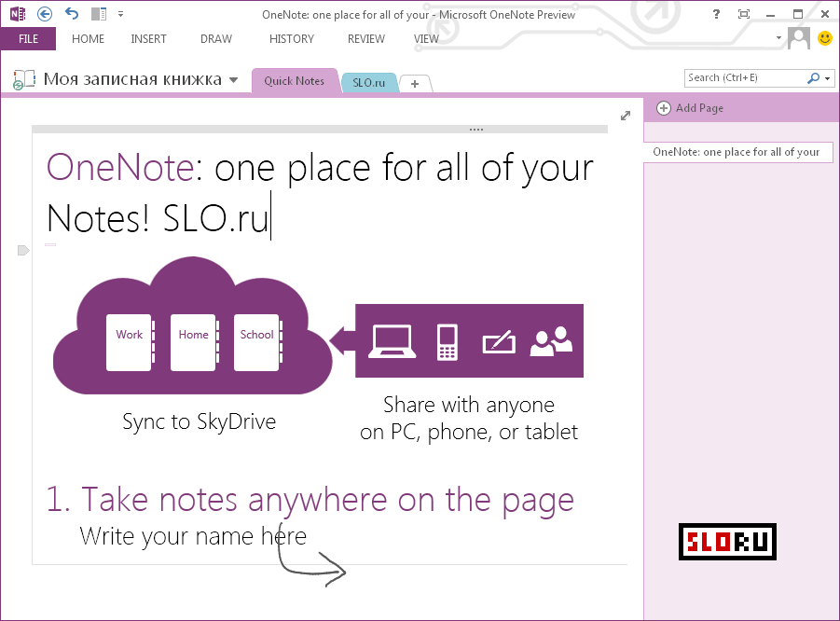Undo the last action

click(72, 13)
